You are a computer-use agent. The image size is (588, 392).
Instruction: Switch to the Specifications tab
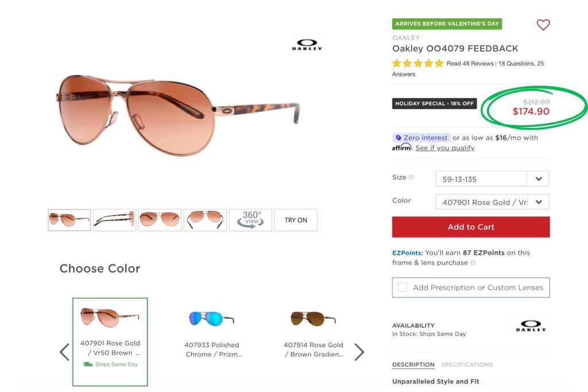[x=467, y=364]
